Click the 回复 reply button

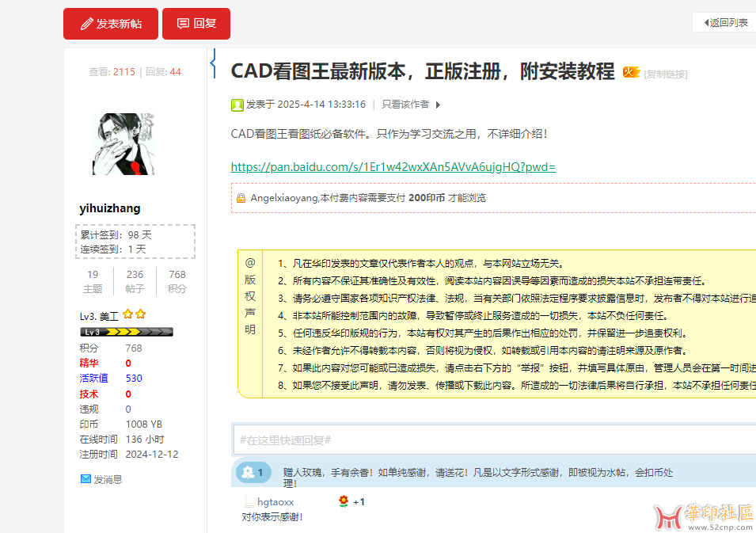click(x=196, y=24)
